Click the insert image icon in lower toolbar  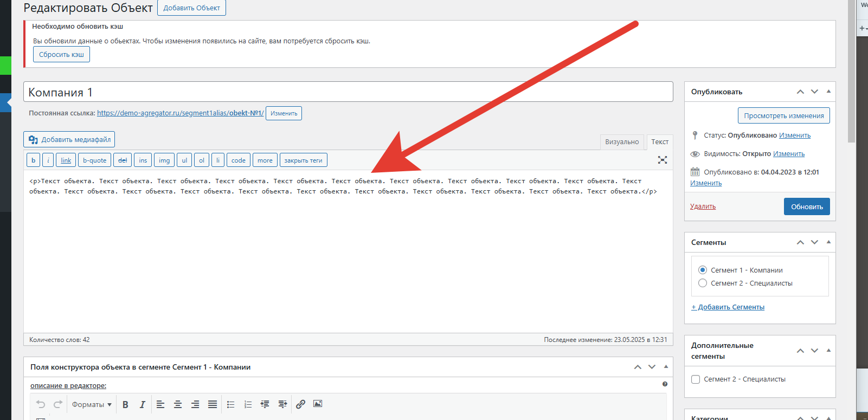pyautogui.click(x=318, y=404)
